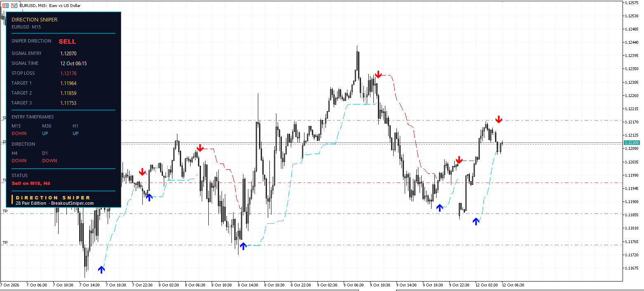This screenshot has width=644, height=291.
Task: Click the red sell arrow near 9 Oct 10:30
Action: pos(378,75)
